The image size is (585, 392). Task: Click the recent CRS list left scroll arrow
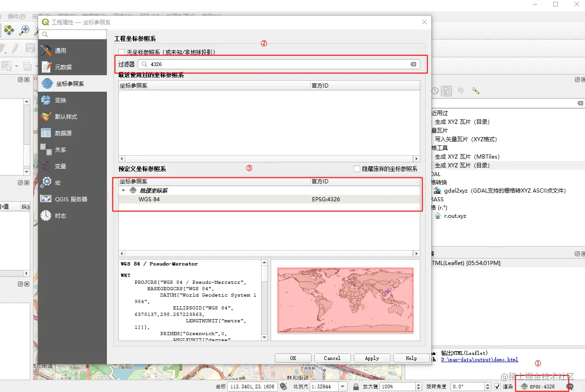[x=122, y=159]
